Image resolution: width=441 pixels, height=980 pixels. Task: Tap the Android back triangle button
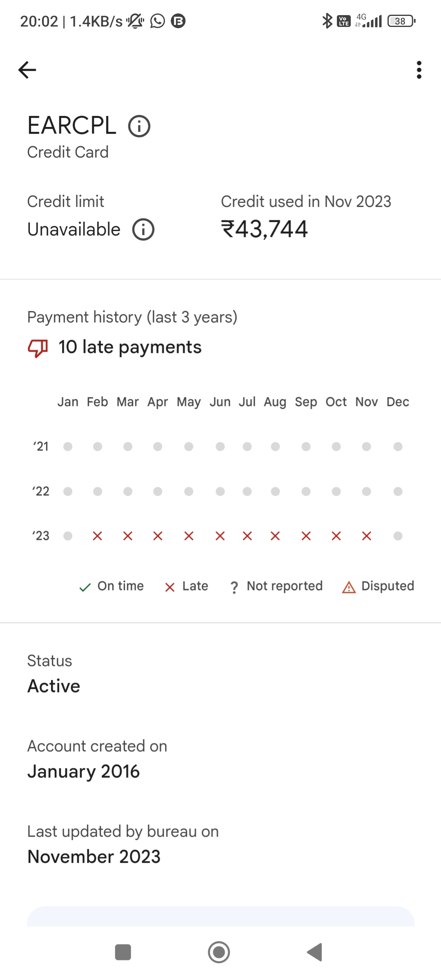(x=315, y=952)
